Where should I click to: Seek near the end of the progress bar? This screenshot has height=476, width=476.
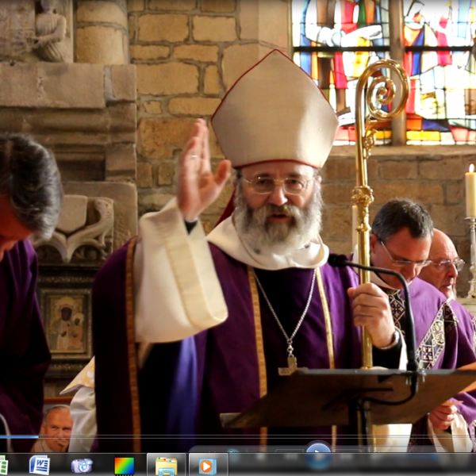460,437
